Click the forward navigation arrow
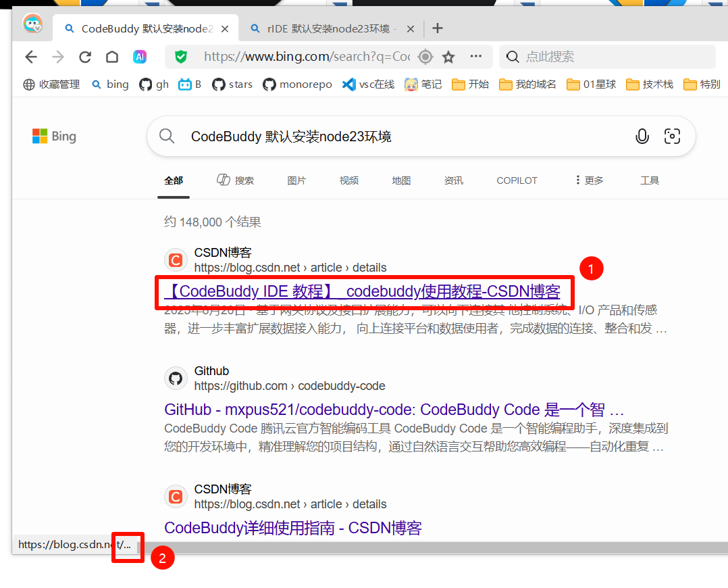 pyautogui.click(x=58, y=57)
